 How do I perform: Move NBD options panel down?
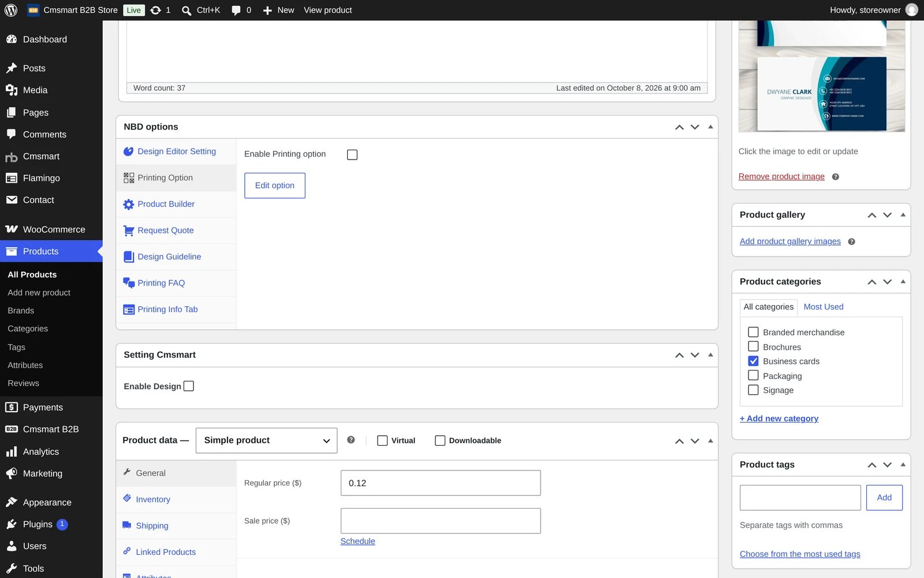click(x=695, y=127)
